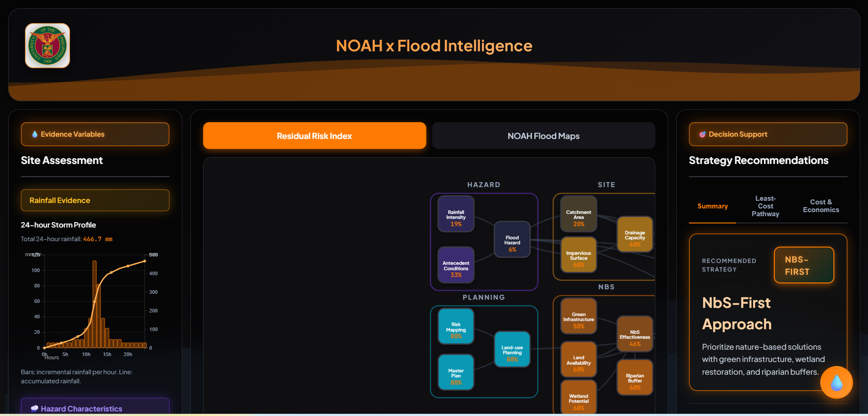Click the Wetland Potential node
This screenshot has width=868, height=416.
point(579,398)
